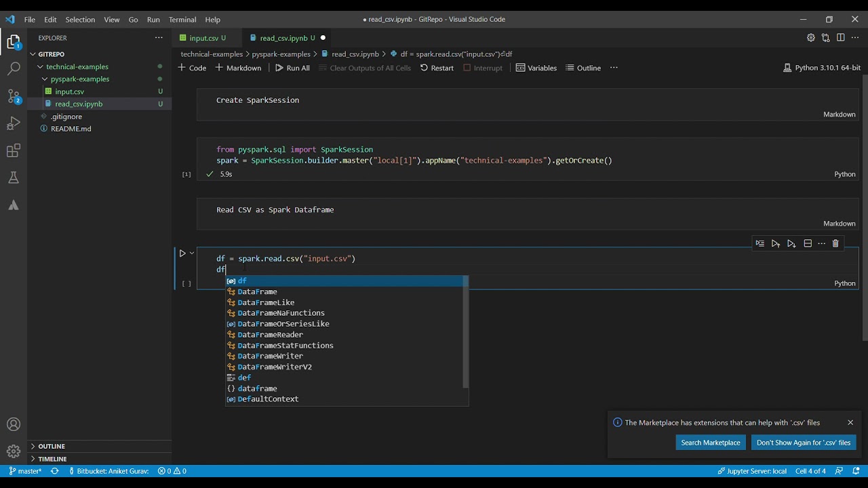868x488 pixels.
Task: Click Split Cell icon in cell toolbar
Action: tap(808, 243)
